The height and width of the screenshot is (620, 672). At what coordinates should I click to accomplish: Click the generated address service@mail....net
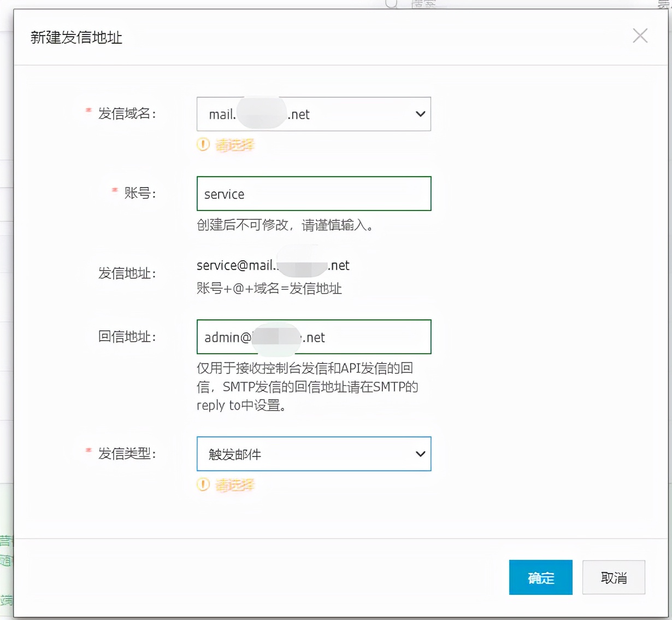tap(273, 265)
